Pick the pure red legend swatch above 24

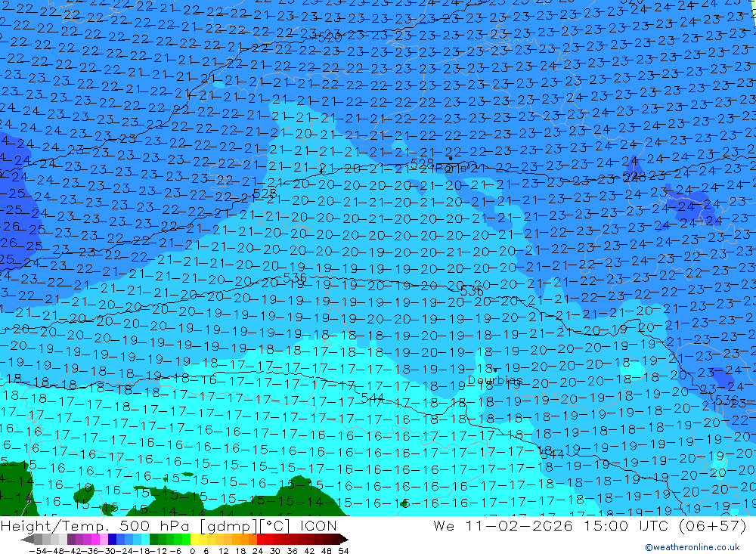click(x=261, y=540)
